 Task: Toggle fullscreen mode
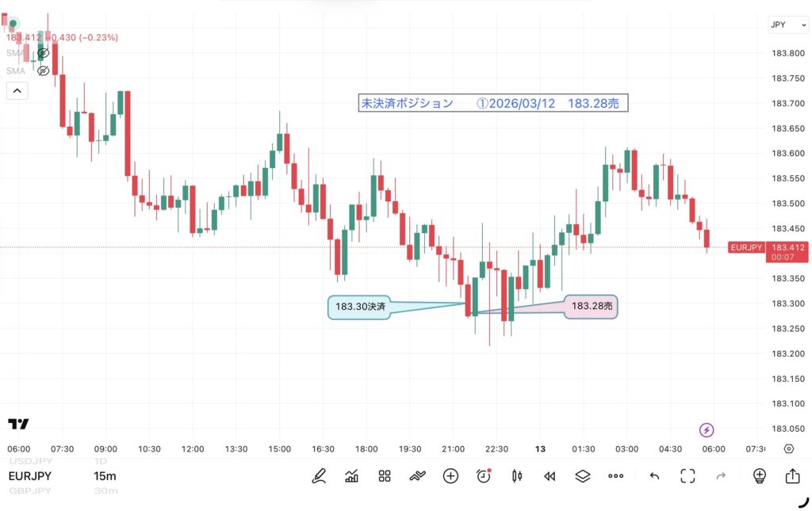(x=688, y=475)
